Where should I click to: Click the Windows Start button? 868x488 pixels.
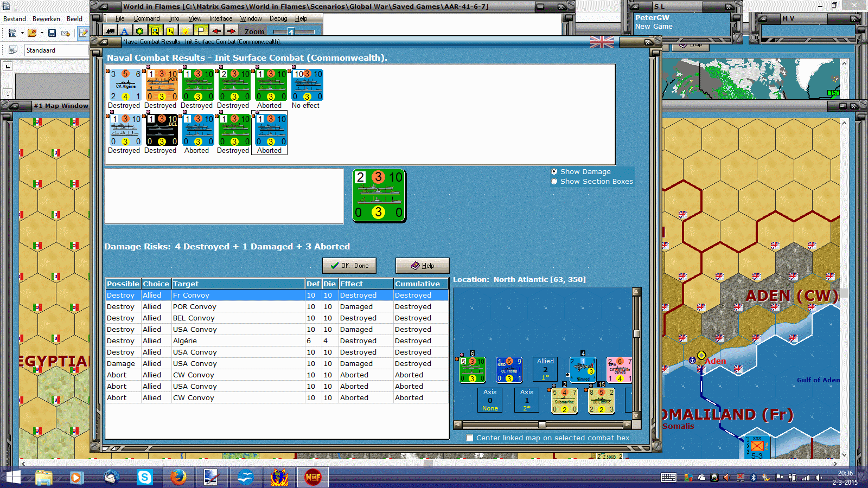point(13,477)
